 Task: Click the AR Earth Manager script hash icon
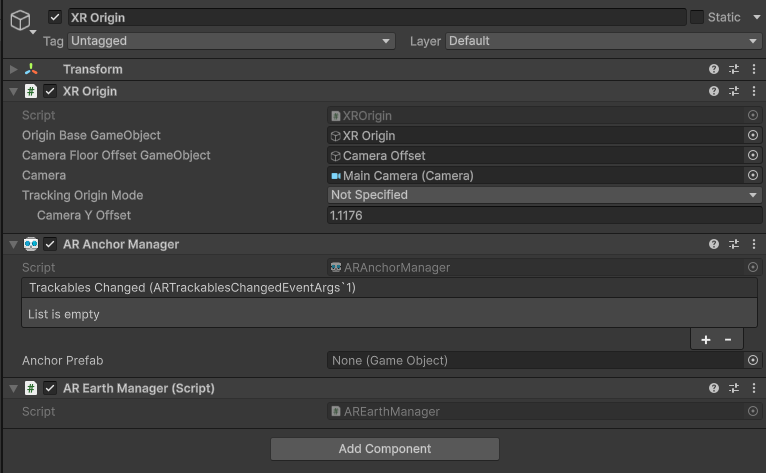pyautogui.click(x=31, y=388)
